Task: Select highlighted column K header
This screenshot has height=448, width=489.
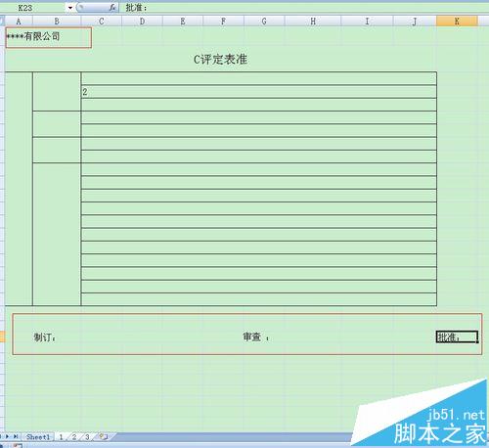Action: 457,22
